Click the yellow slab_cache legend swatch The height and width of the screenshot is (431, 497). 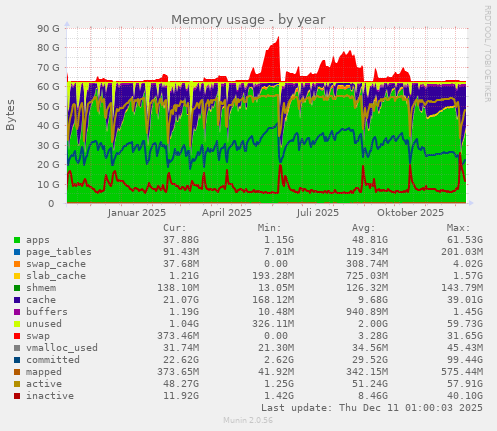tap(17, 276)
